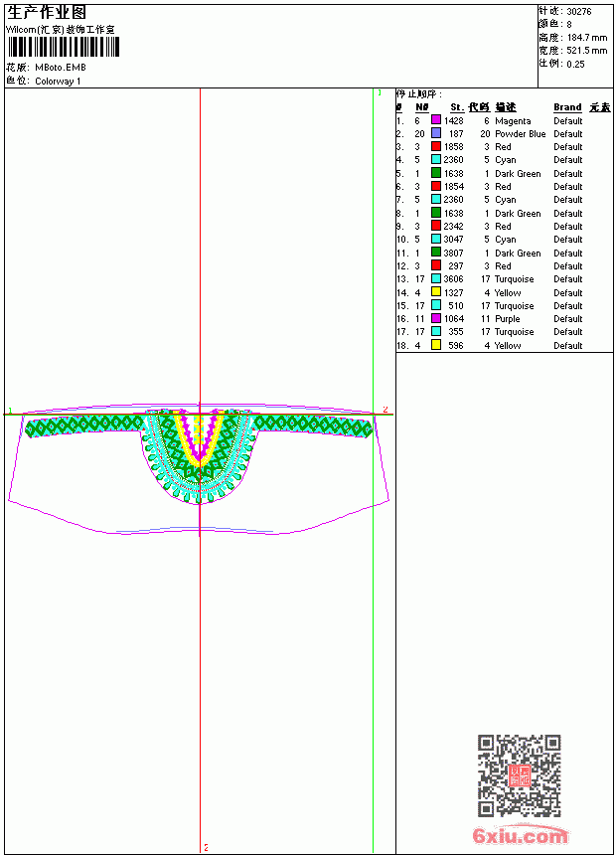Image resolution: width=616 pixels, height=855 pixels.
Task: Click the green marker 1 at left edge
Action: pyautogui.click(x=10, y=411)
